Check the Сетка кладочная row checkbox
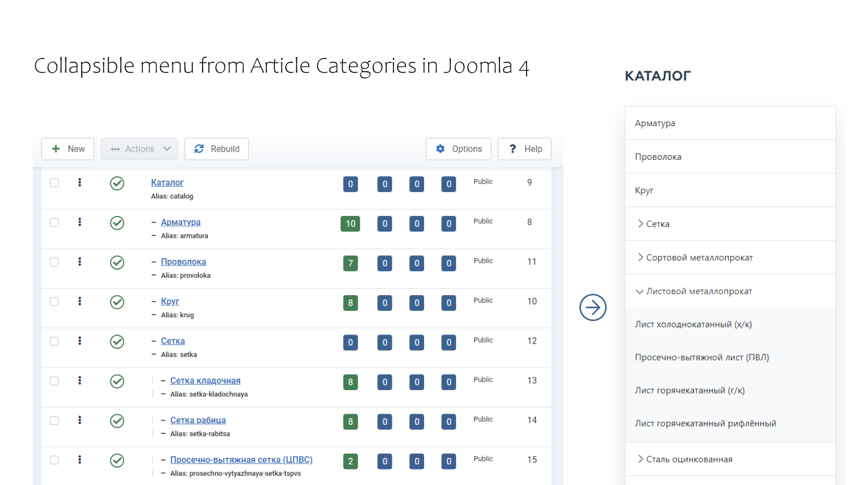868x485 pixels. point(54,381)
